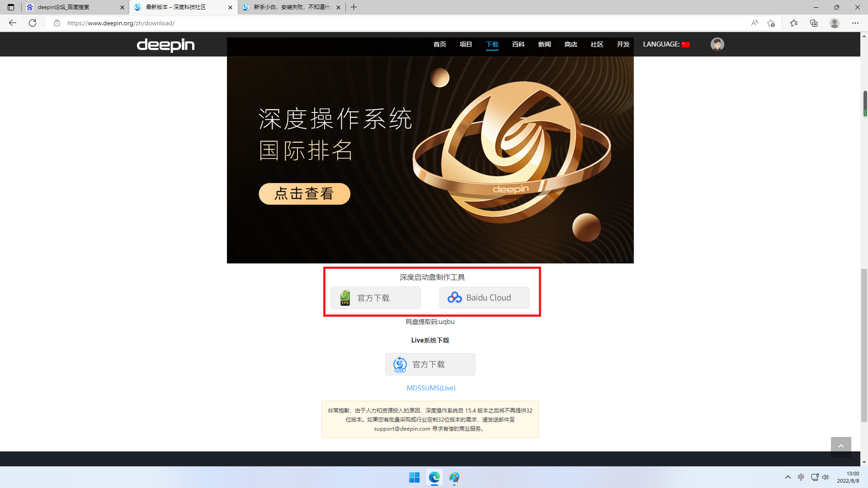Click the browser Refresh icon
Image resolution: width=868 pixels, height=488 pixels.
(33, 23)
